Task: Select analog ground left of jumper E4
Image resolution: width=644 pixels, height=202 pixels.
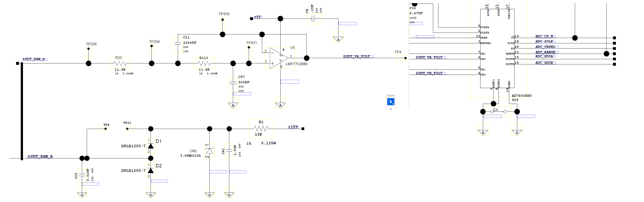Action: [483, 133]
